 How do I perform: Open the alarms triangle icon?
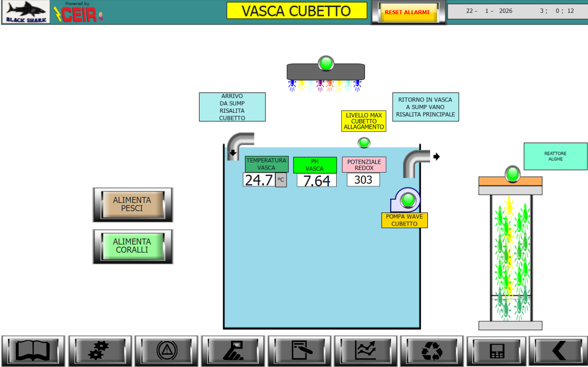click(x=166, y=350)
